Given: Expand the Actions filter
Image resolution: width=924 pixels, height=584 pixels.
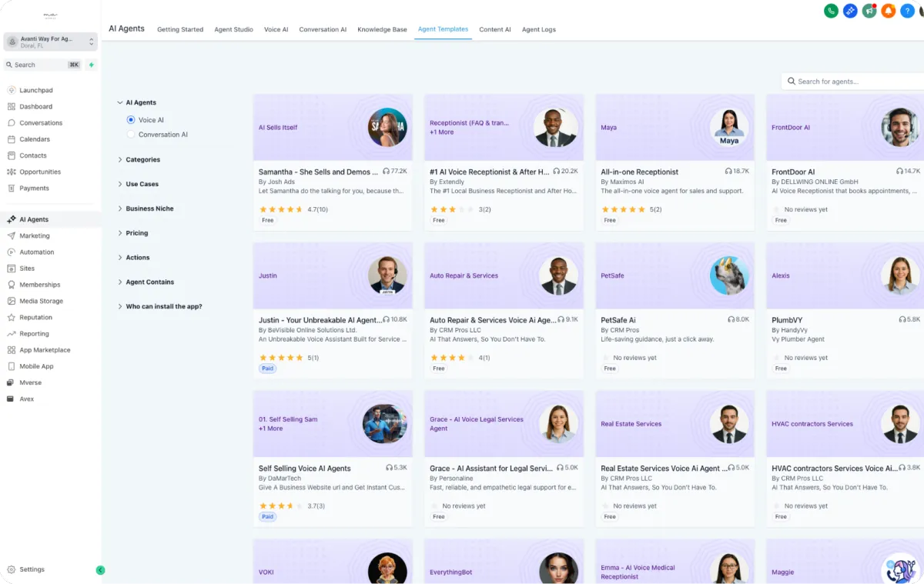Looking at the screenshot, I should click(x=120, y=258).
